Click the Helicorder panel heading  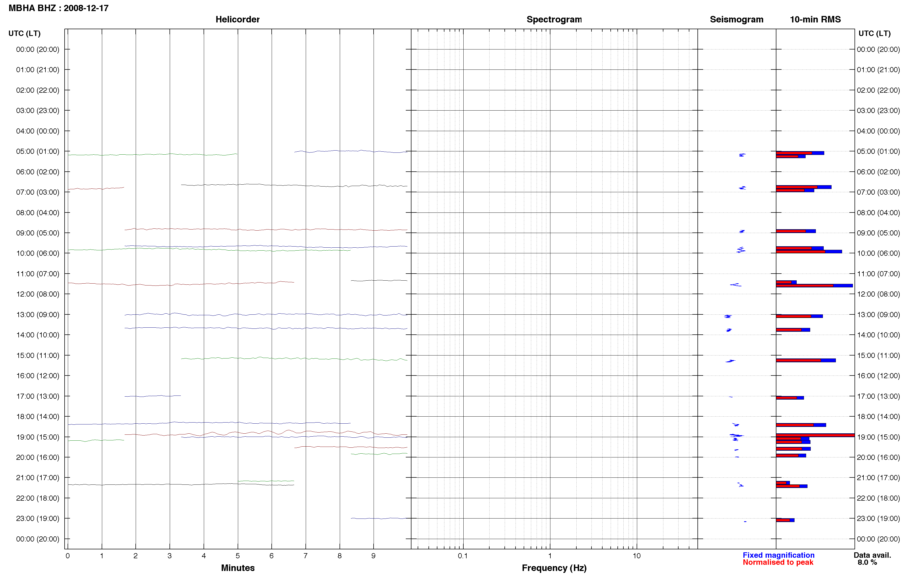[237, 19]
